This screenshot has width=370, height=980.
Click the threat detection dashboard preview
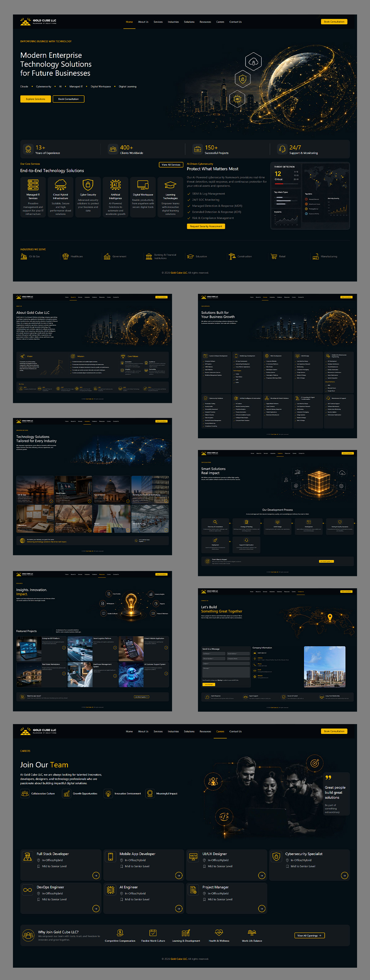click(x=310, y=196)
